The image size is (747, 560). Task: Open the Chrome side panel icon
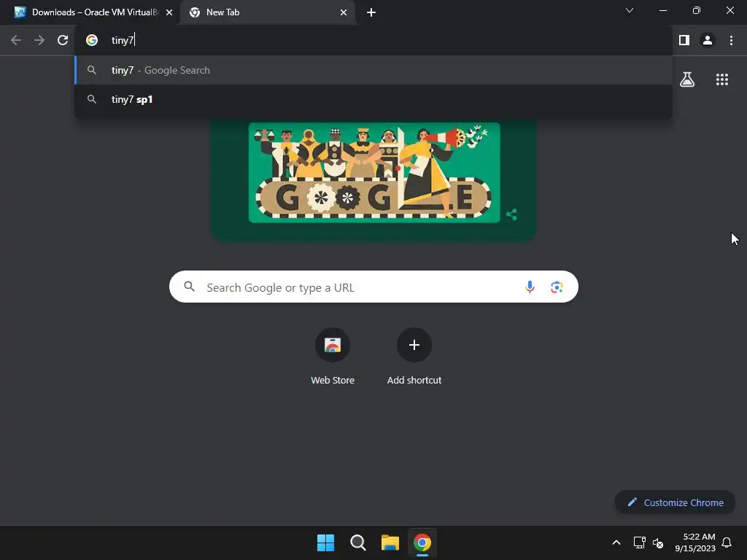pyautogui.click(x=684, y=40)
